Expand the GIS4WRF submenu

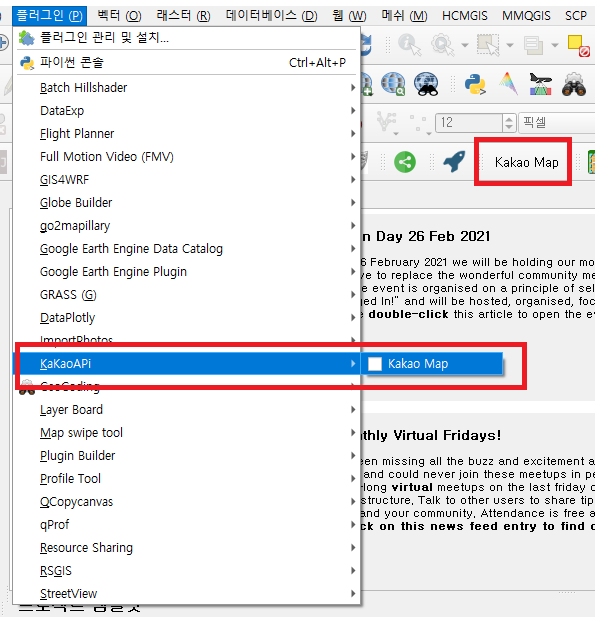(x=187, y=179)
